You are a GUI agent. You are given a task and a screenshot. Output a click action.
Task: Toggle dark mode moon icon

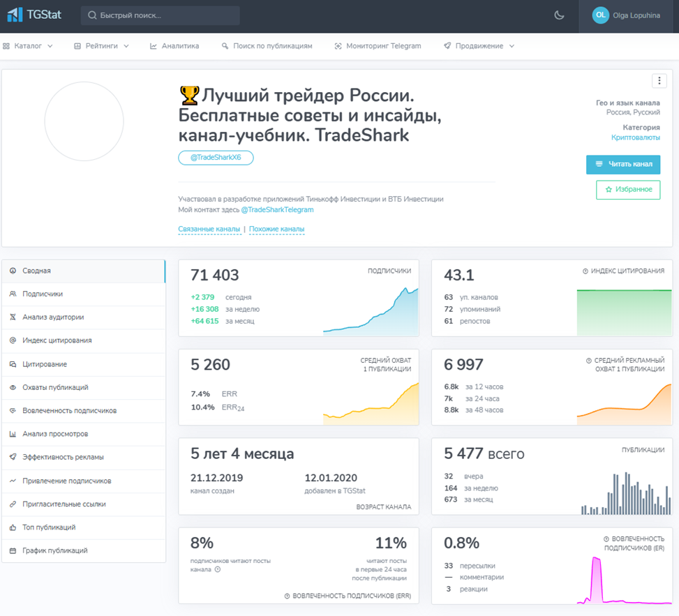559,15
